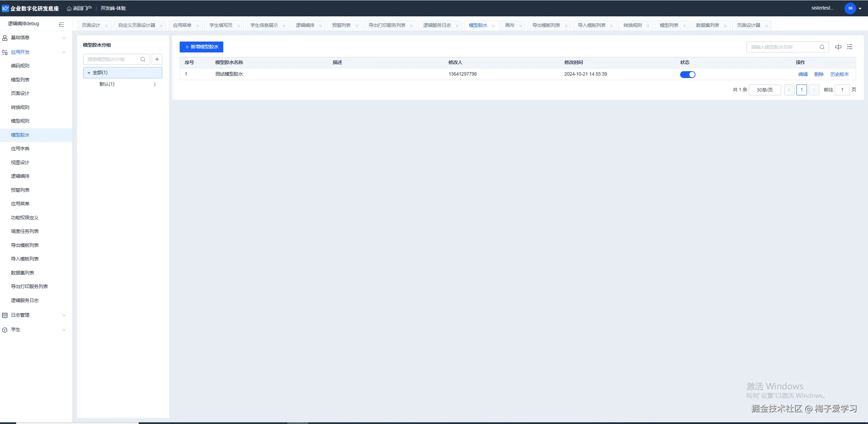Close the 逻辑编排 tab

coord(320,26)
